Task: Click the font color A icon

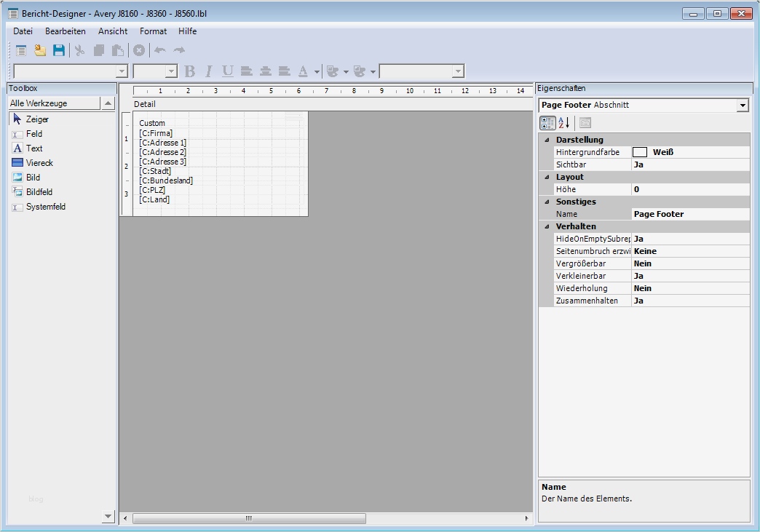Action: (x=303, y=72)
